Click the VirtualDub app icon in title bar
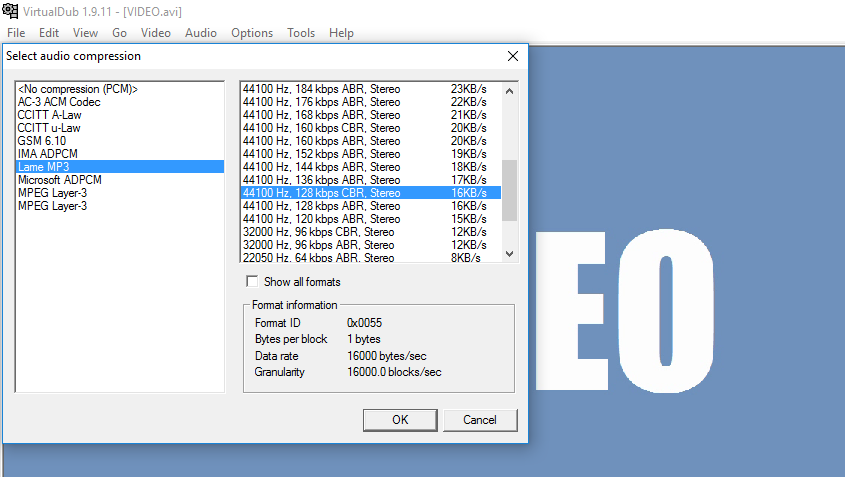 click(x=10, y=11)
